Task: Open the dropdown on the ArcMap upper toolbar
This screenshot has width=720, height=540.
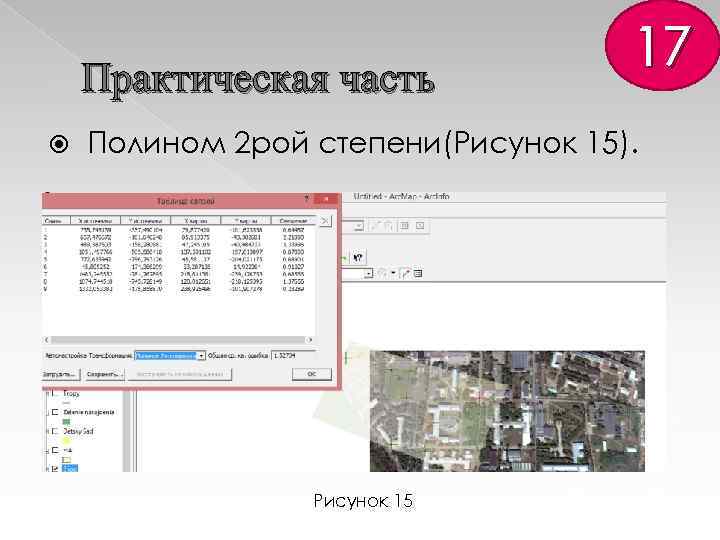Action: tap(359, 226)
